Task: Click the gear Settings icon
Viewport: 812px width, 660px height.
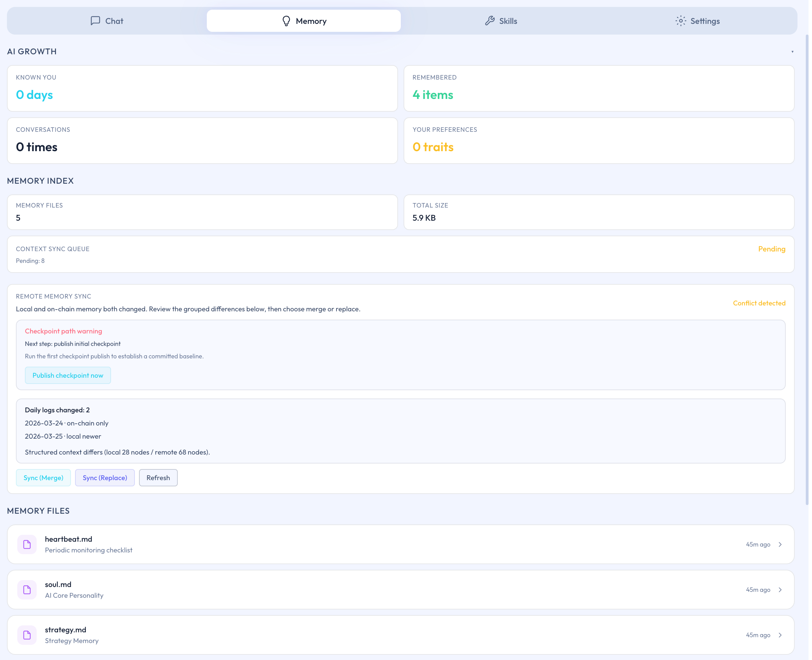Action: [x=681, y=21]
